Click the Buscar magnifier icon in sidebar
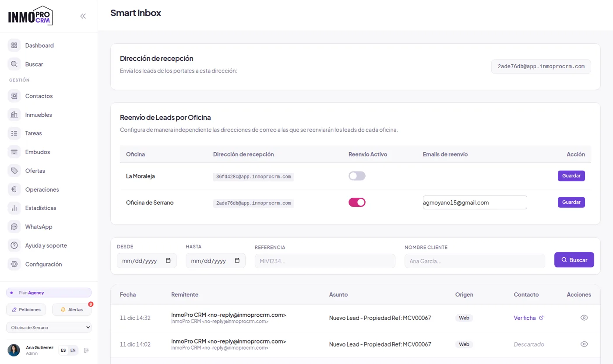The image size is (613, 364). click(14, 64)
